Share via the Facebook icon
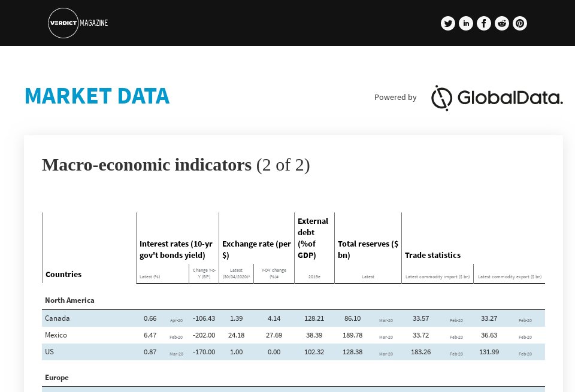Viewport: 575px width, 392px height. pos(484,23)
